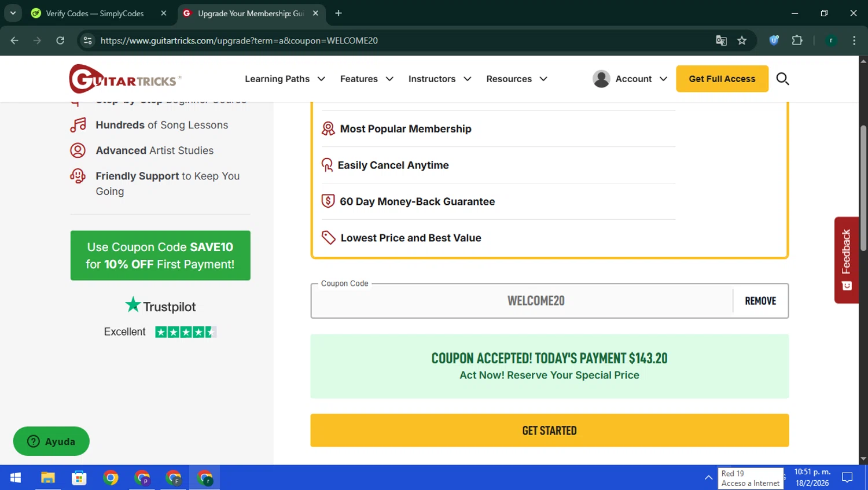The image size is (868, 490).
Task: Open the Ayuda help widget
Action: pyautogui.click(x=52, y=441)
